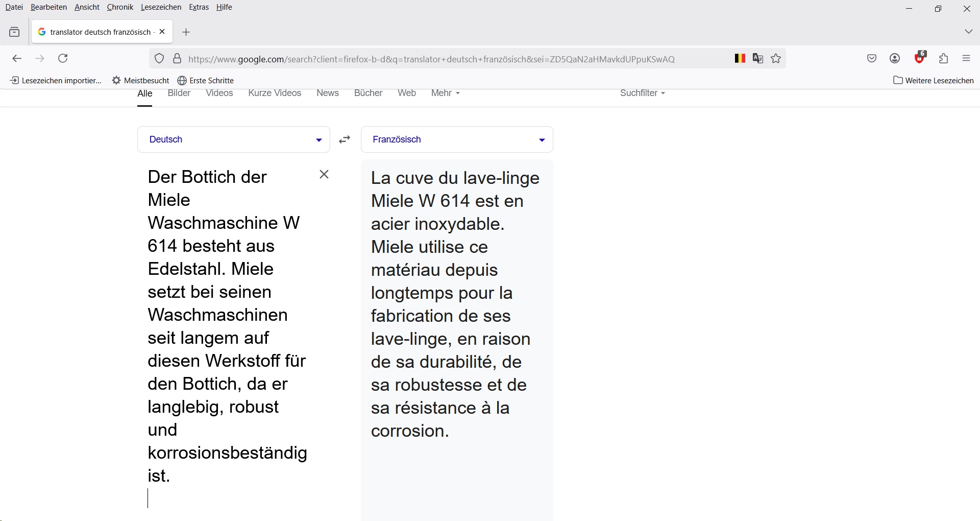Open the Mehr search categories dropdown
980x521 pixels.
(x=446, y=93)
